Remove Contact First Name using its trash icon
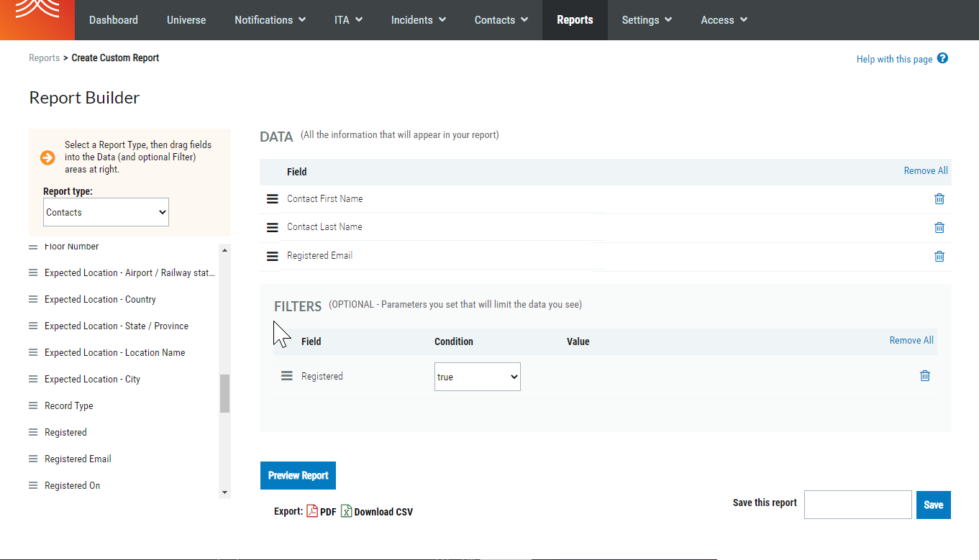 tap(939, 198)
